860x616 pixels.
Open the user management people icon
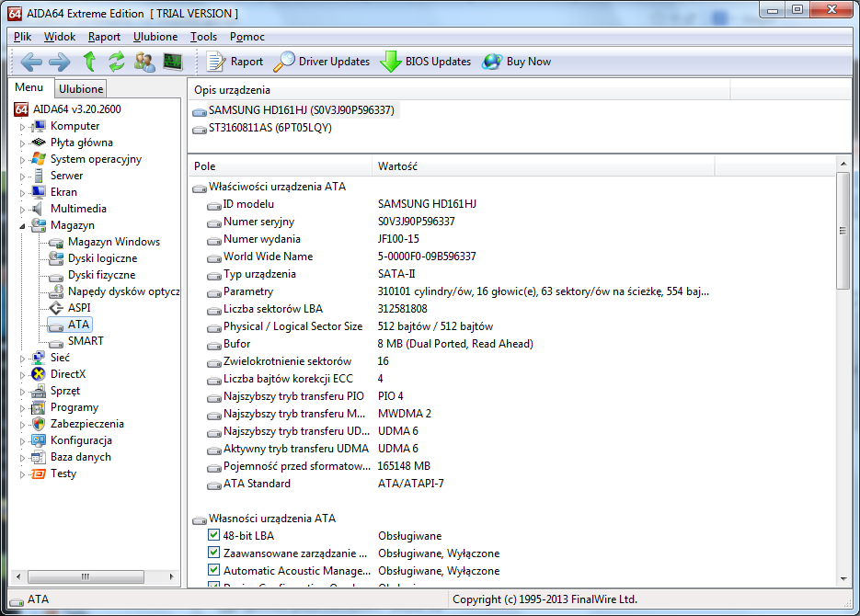click(x=144, y=62)
